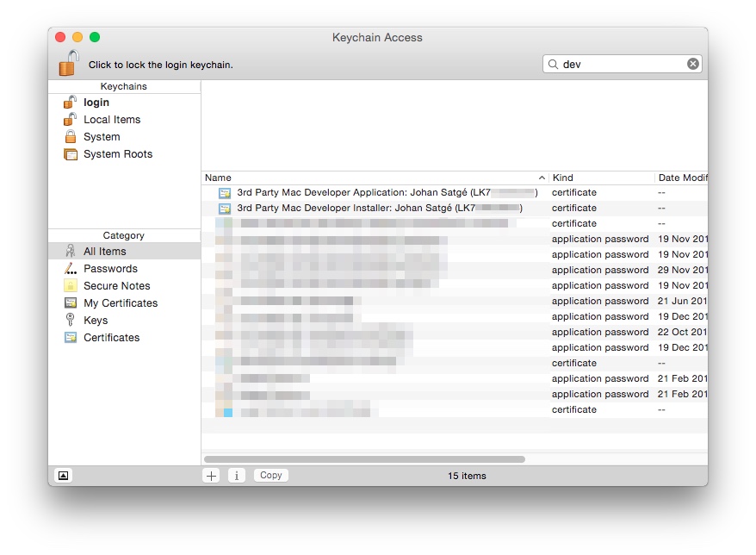756x555 pixels.
Task: Filter by Keys category
Action: [x=96, y=321]
